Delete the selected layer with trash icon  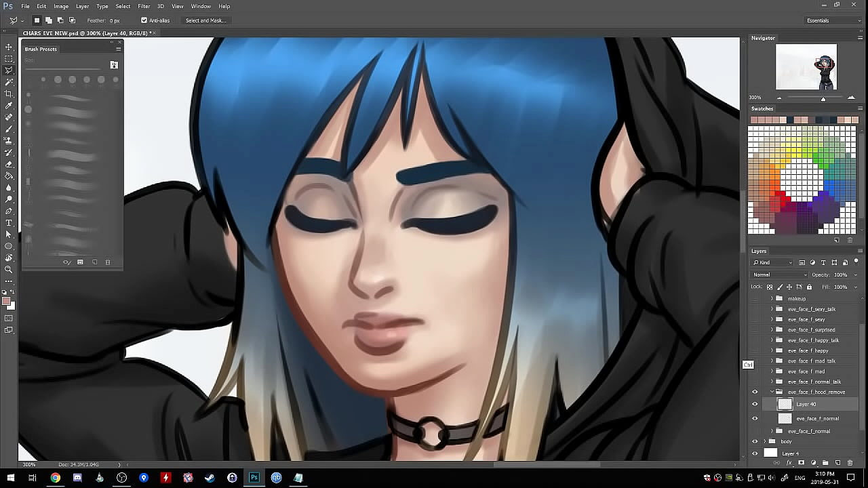850,463
